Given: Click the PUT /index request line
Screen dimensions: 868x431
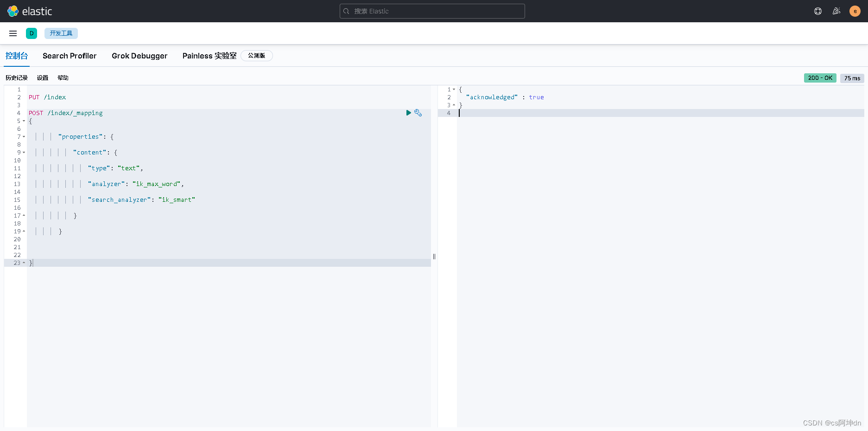Looking at the screenshot, I should click(x=47, y=97).
